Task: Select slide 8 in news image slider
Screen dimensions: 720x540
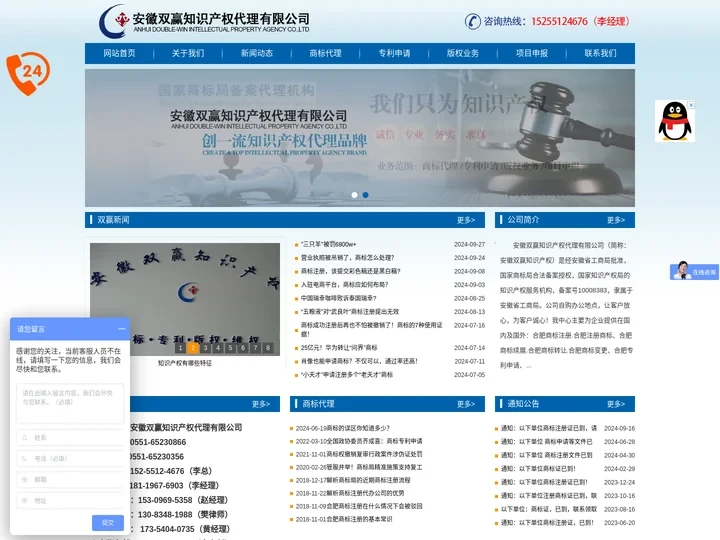Action: point(268,348)
